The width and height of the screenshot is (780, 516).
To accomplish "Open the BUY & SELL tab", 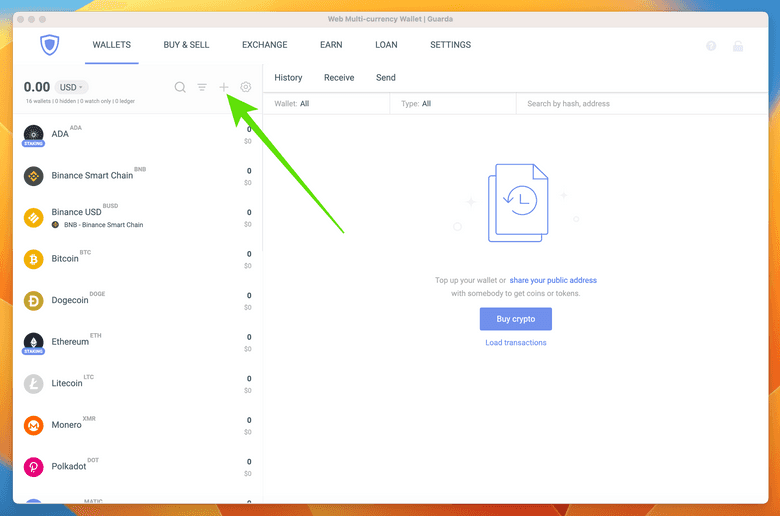I will click(x=186, y=45).
